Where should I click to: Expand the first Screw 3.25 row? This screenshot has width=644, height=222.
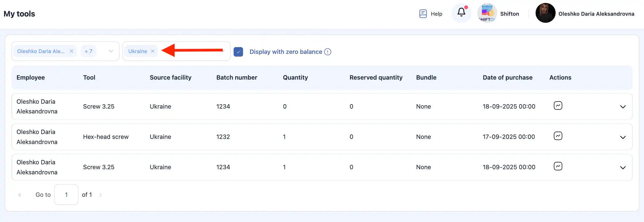coord(623,107)
